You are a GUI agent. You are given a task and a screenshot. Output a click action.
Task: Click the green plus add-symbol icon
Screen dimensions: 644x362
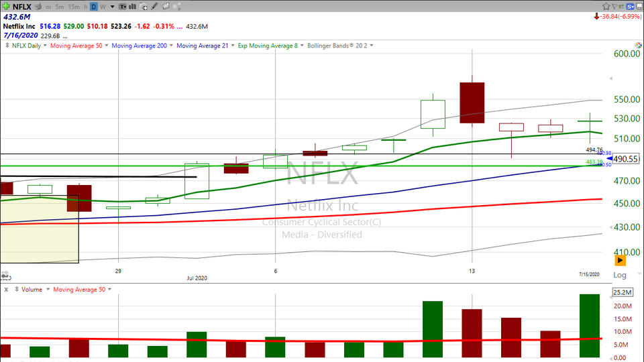tap(7, 6)
